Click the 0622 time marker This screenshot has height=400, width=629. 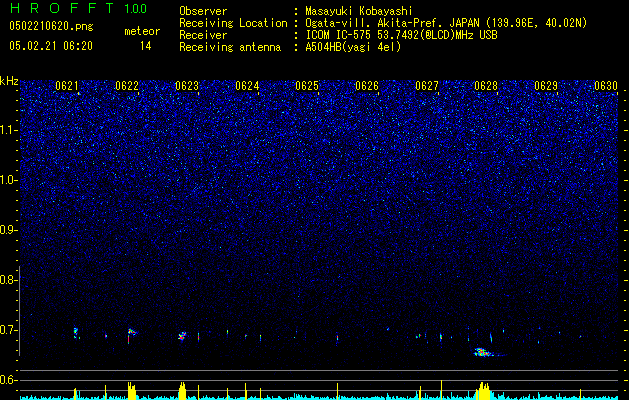[x=127, y=86]
